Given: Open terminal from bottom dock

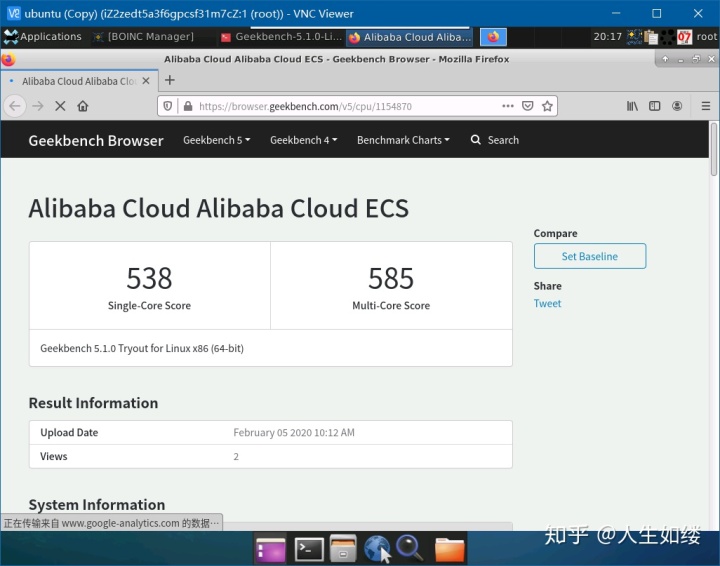Looking at the screenshot, I should pos(309,548).
